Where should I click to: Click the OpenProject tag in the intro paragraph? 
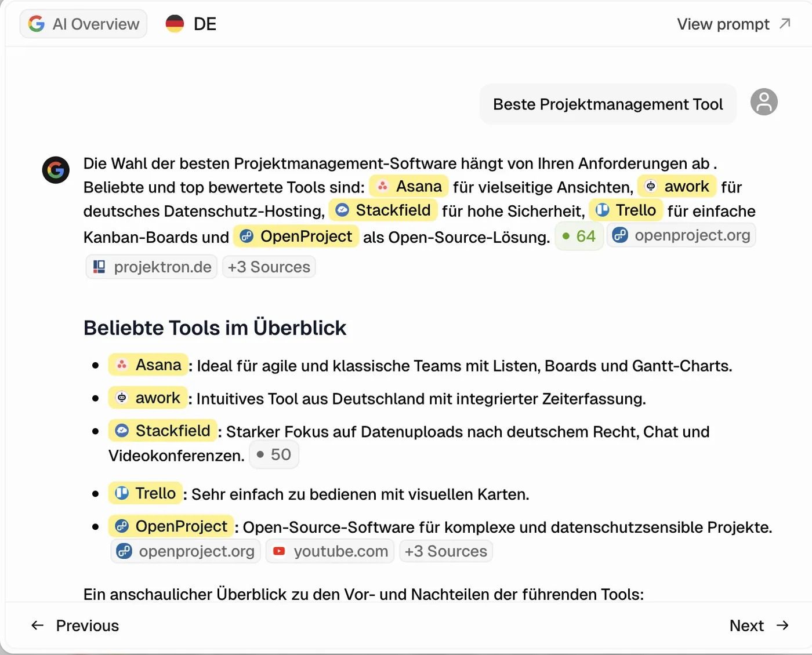point(296,236)
